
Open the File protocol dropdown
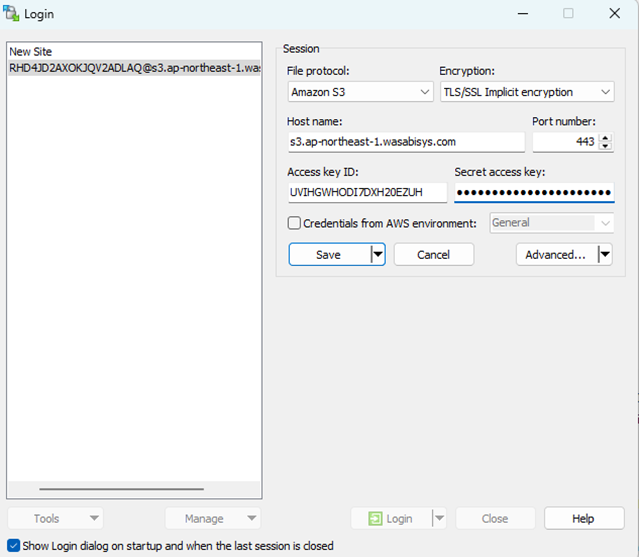[x=360, y=92]
